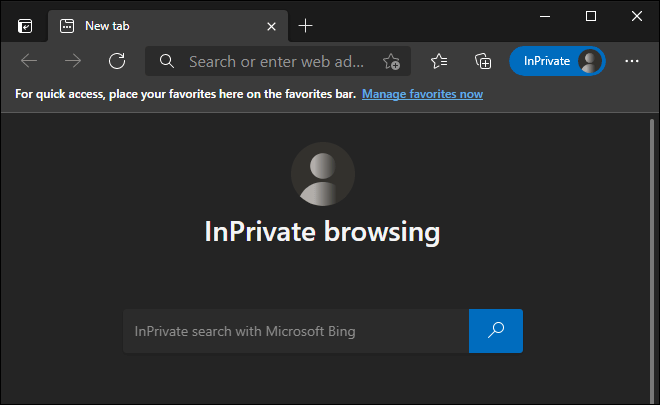Open Settings and more ellipsis menu

632,61
